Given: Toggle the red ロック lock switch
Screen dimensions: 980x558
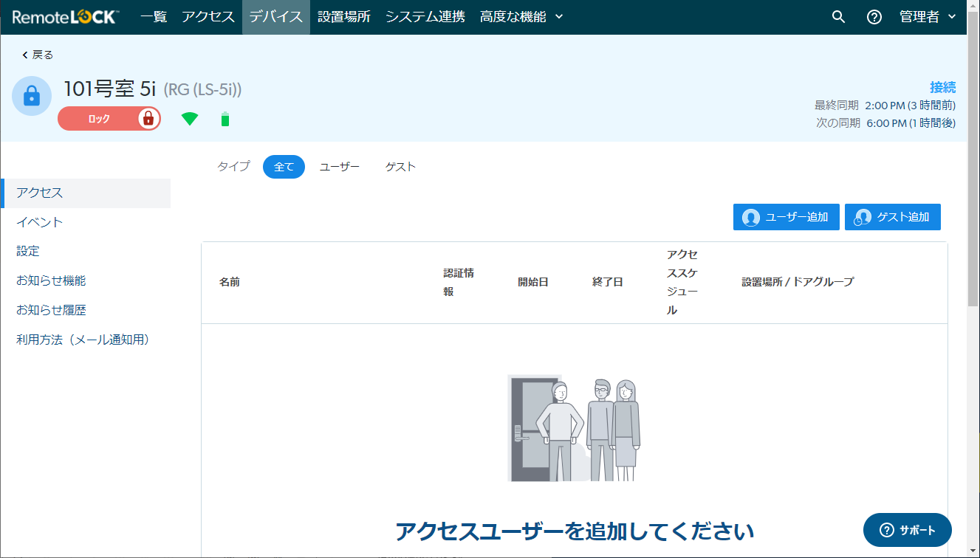Looking at the screenshot, I should pos(109,119).
